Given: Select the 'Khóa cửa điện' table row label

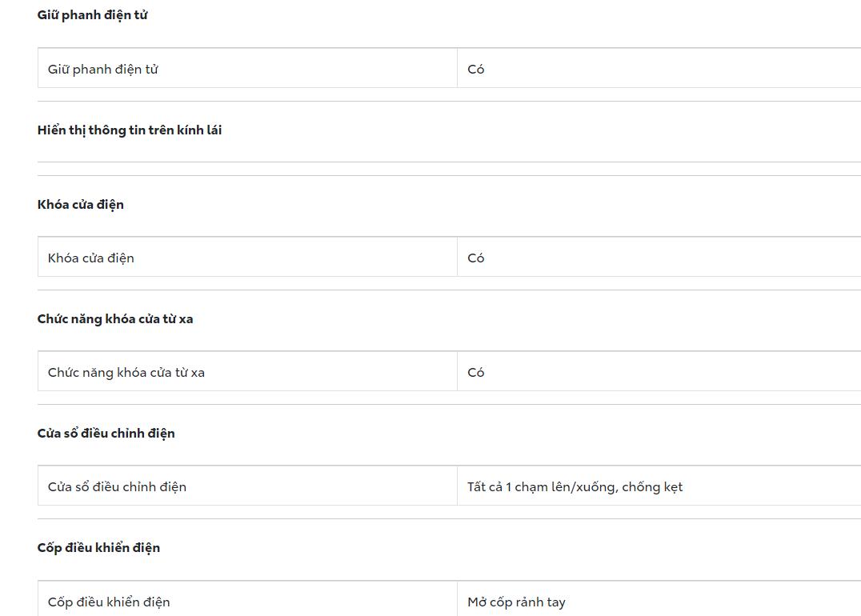Looking at the screenshot, I should click(91, 258).
